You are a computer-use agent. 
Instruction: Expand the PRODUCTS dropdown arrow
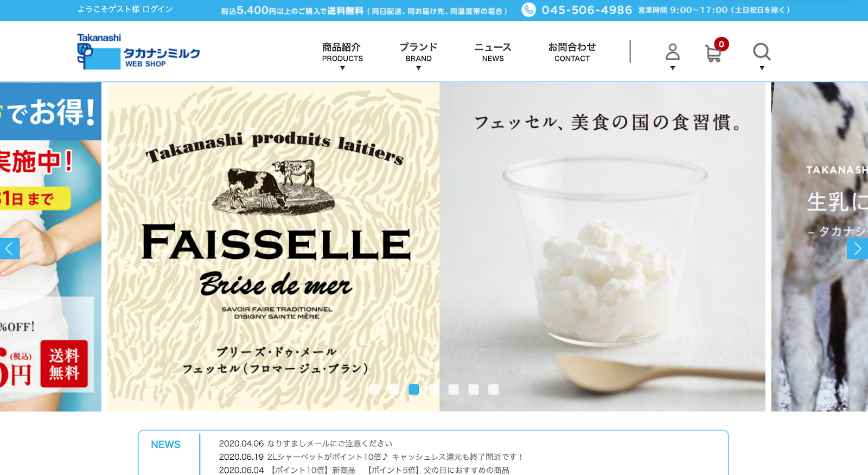click(342, 68)
